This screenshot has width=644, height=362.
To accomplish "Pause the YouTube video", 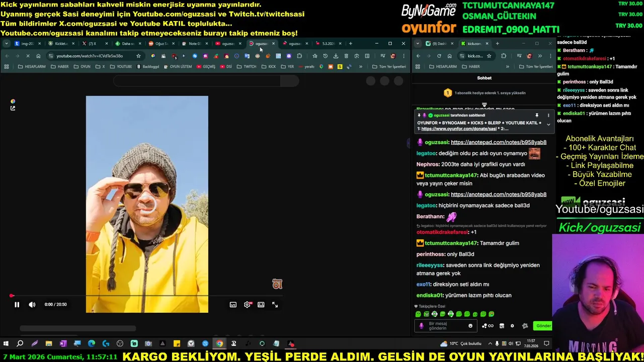I will (x=17, y=304).
